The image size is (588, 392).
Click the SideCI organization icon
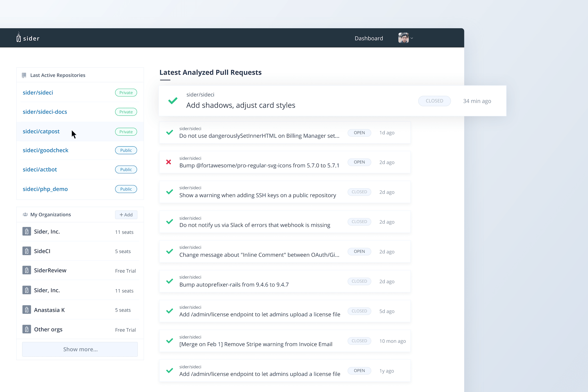coord(27,251)
